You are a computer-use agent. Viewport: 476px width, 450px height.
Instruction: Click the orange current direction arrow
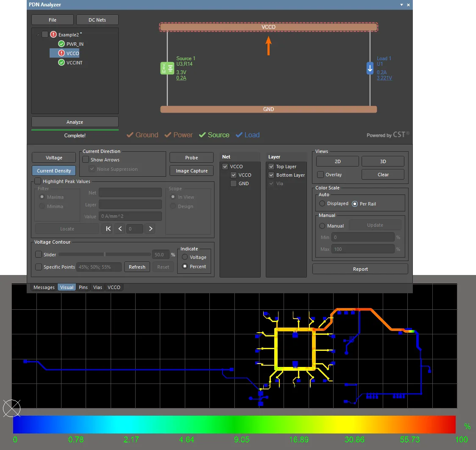pyautogui.click(x=268, y=46)
